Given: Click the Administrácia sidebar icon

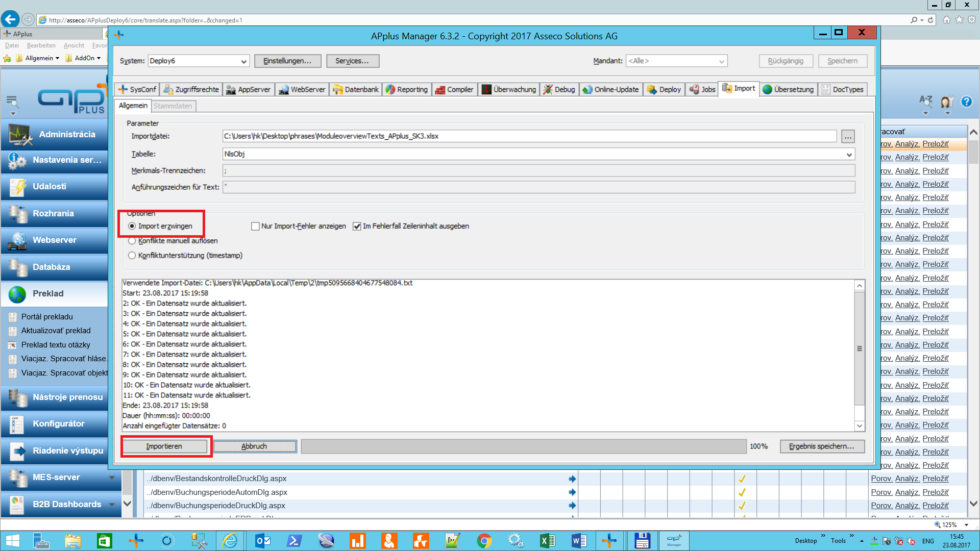Looking at the screenshot, I should tap(19, 135).
